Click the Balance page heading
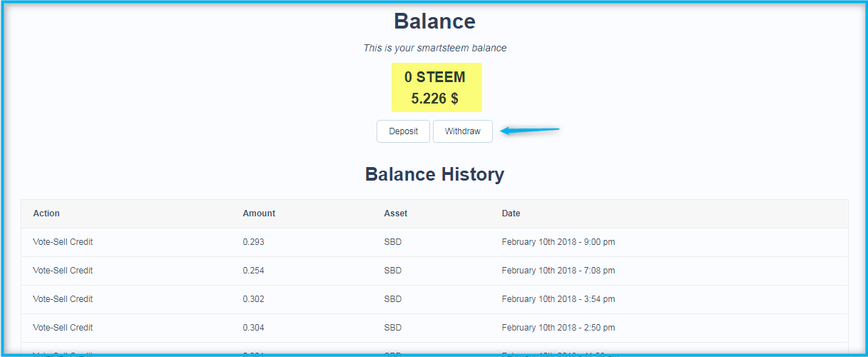Viewport: 868px width, 357px height. pos(434,21)
